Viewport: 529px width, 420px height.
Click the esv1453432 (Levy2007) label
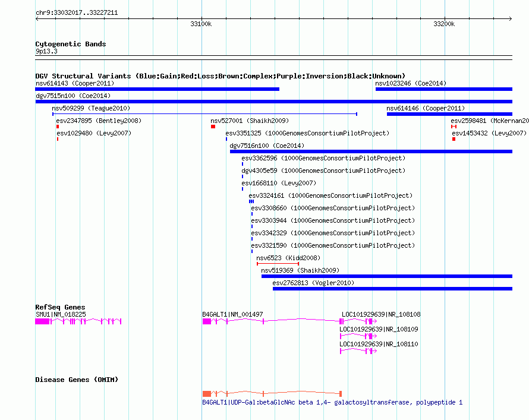pos(489,133)
